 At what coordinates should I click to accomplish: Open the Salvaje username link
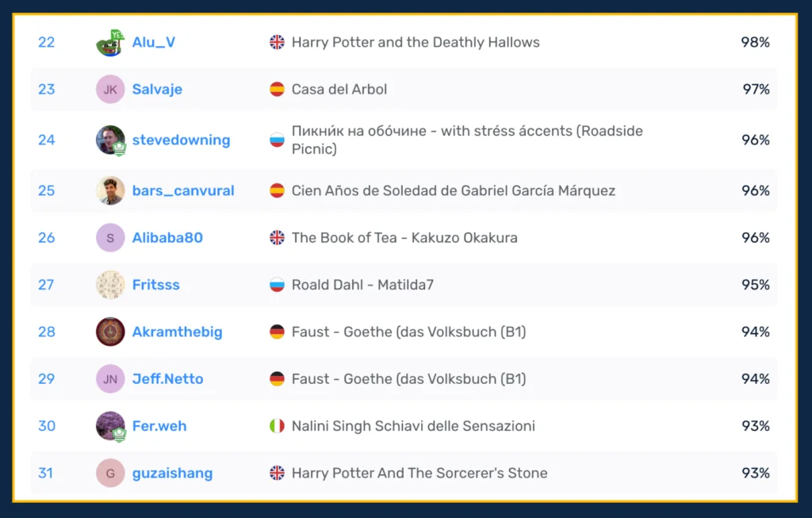tap(157, 90)
